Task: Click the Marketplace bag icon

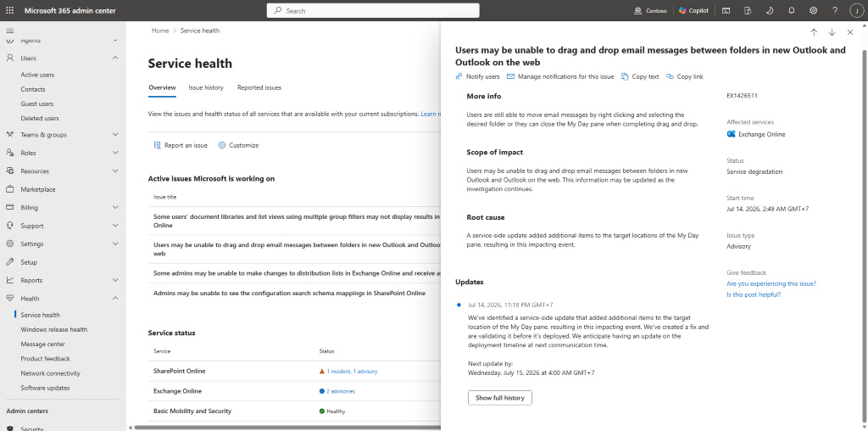Action: [x=10, y=189]
